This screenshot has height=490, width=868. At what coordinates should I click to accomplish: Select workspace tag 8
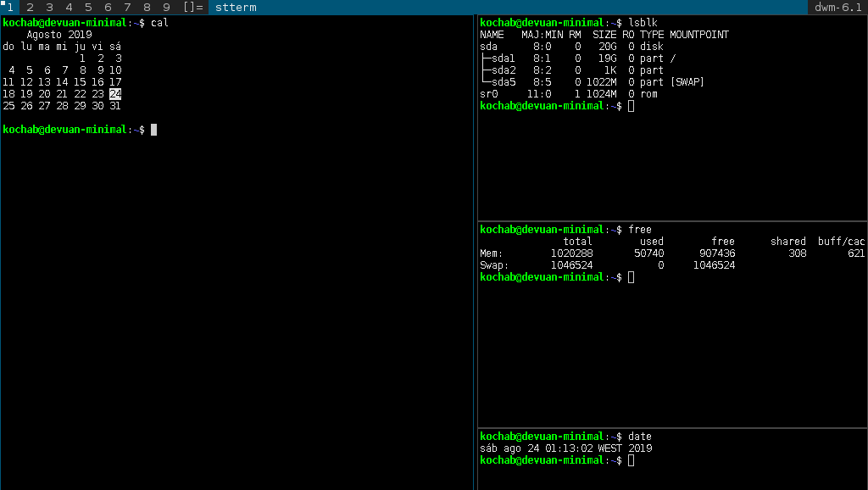point(147,7)
